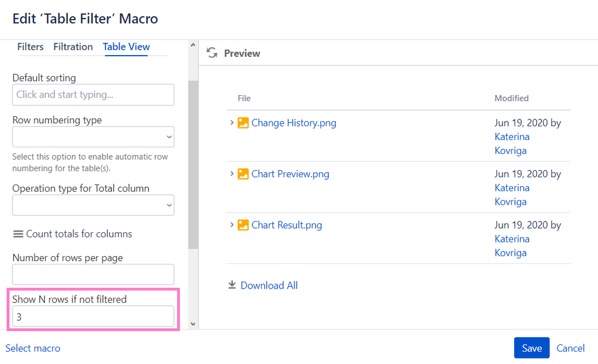
Task: Switch to the Filtration tab
Action: (x=73, y=47)
